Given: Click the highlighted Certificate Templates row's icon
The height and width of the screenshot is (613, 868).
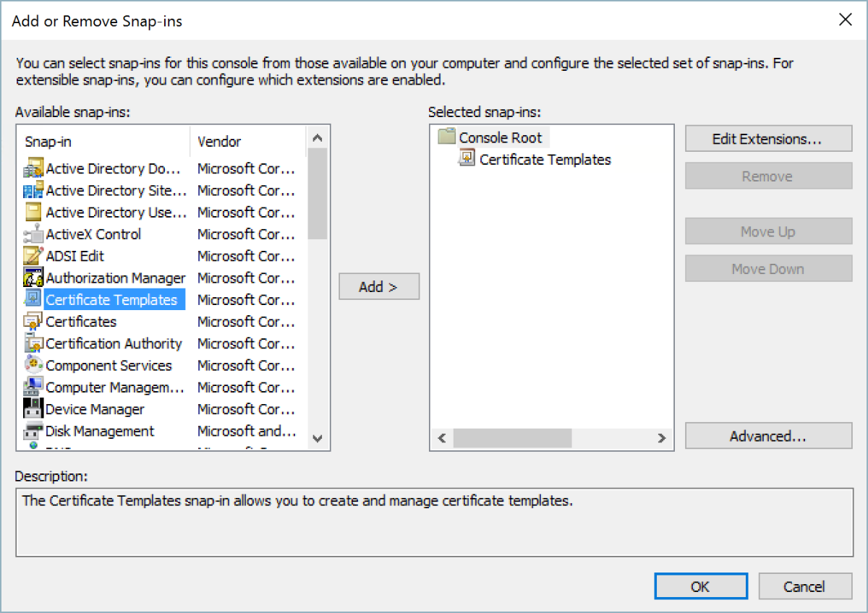Looking at the screenshot, I should point(33,300).
